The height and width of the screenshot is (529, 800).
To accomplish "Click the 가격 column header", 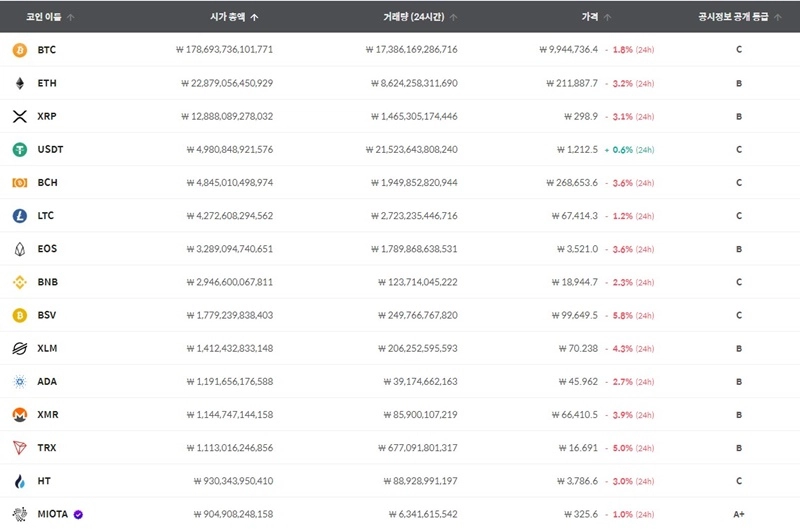I will click(590, 17).
